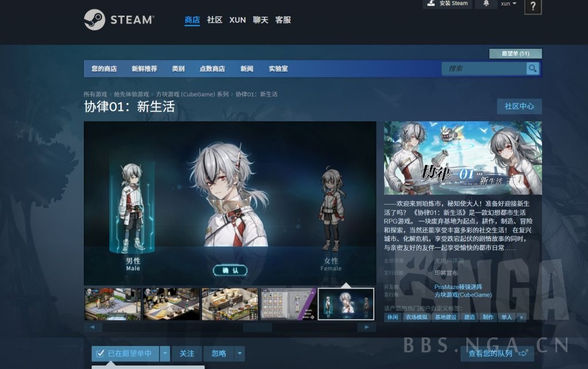Open the notifications bell
This screenshot has height=369, width=588.
coord(486,3)
